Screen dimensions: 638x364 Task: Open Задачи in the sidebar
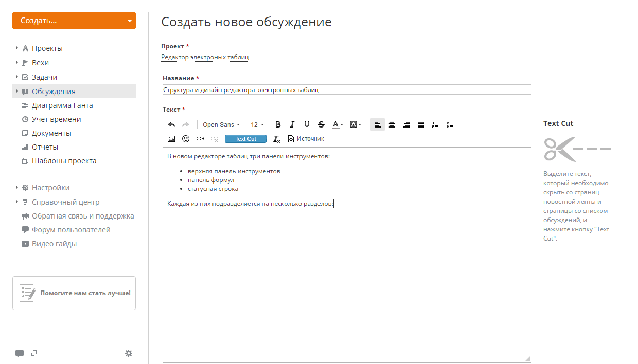[x=44, y=77]
